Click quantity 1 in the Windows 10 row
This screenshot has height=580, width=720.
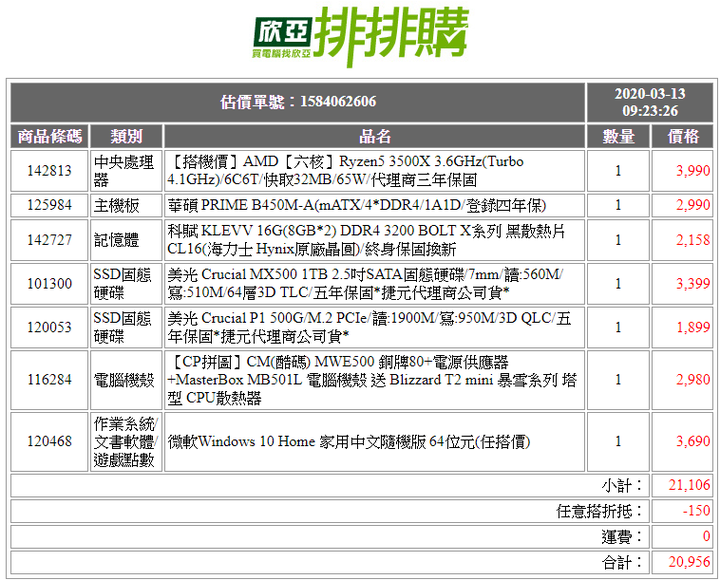coord(618,441)
